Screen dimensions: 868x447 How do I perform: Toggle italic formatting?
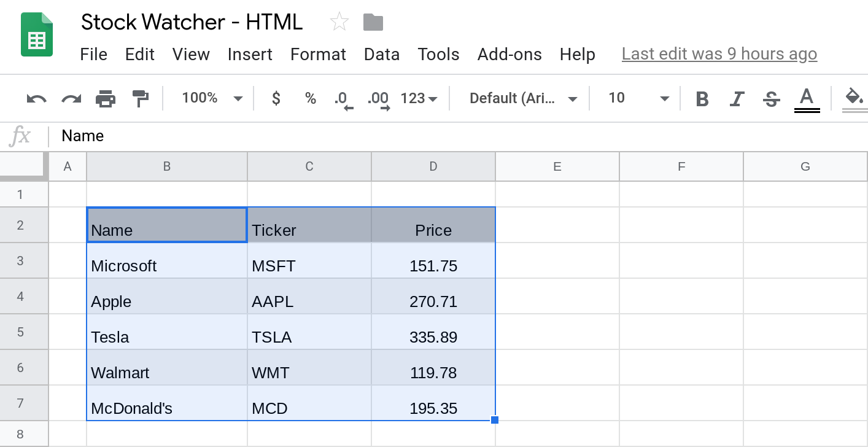coord(737,99)
